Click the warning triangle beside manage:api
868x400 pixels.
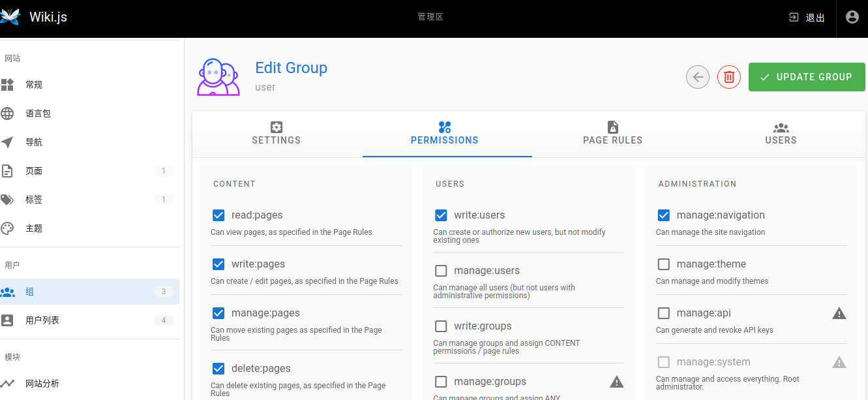(839, 313)
